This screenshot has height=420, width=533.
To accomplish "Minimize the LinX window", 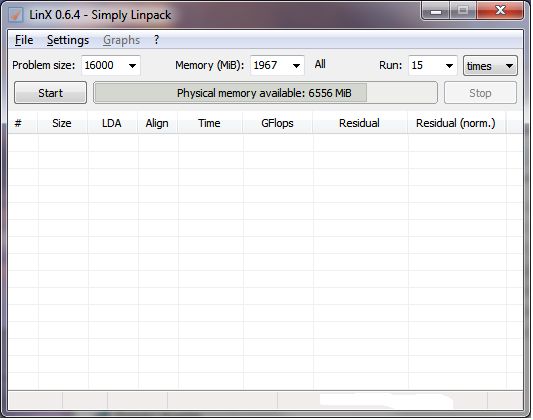I will (x=436, y=11).
